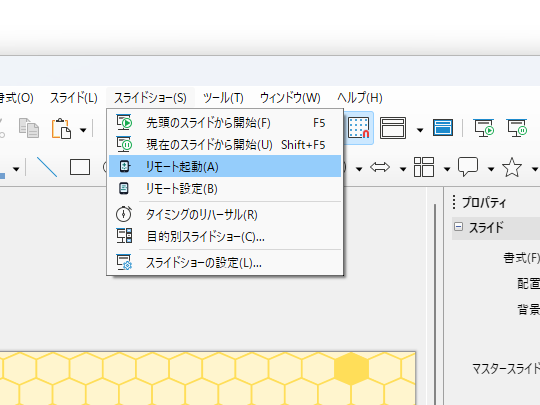
Task: Select リモート設定(B) in the menu
Action: (x=225, y=188)
